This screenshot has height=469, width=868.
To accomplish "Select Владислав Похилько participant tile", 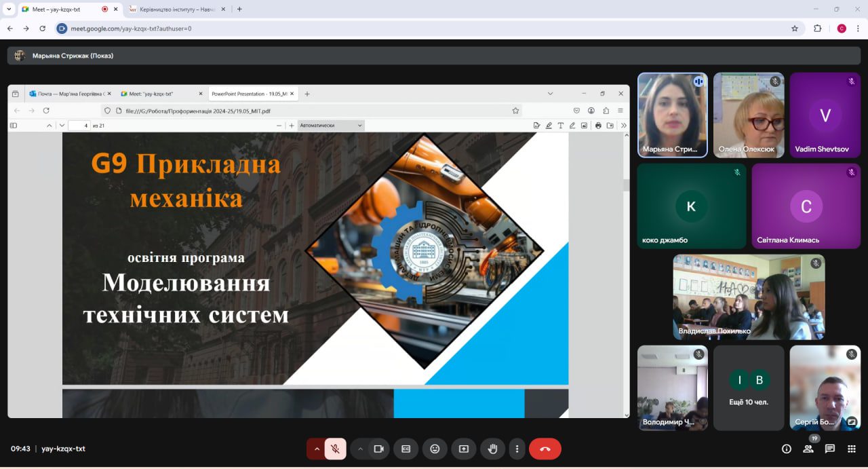I will click(x=749, y=297).
